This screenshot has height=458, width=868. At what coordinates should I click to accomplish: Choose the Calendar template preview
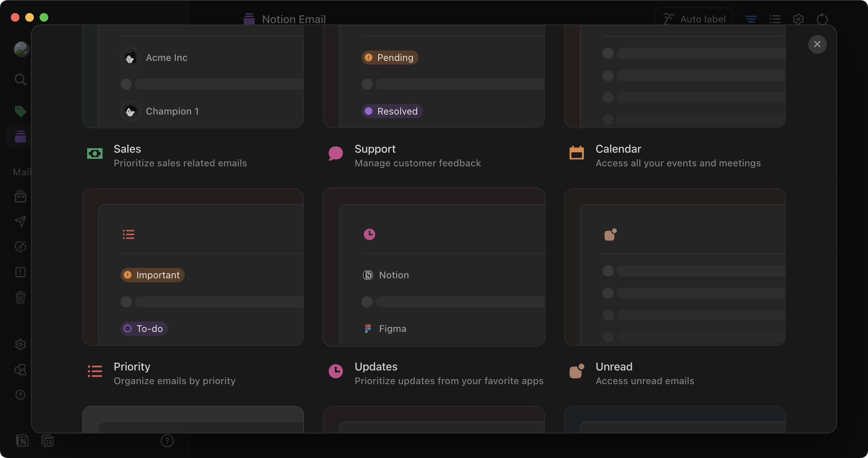tap(675, 76)
